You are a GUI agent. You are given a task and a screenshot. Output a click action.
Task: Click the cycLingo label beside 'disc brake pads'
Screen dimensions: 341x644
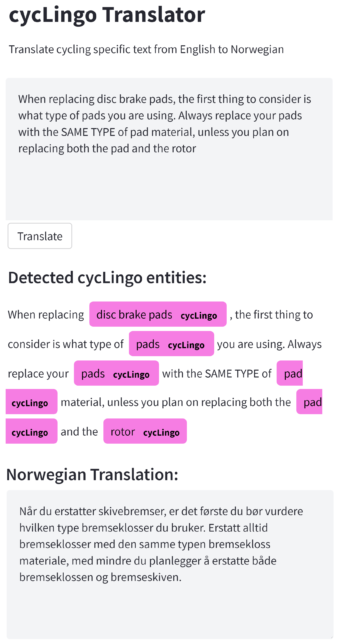199,316
